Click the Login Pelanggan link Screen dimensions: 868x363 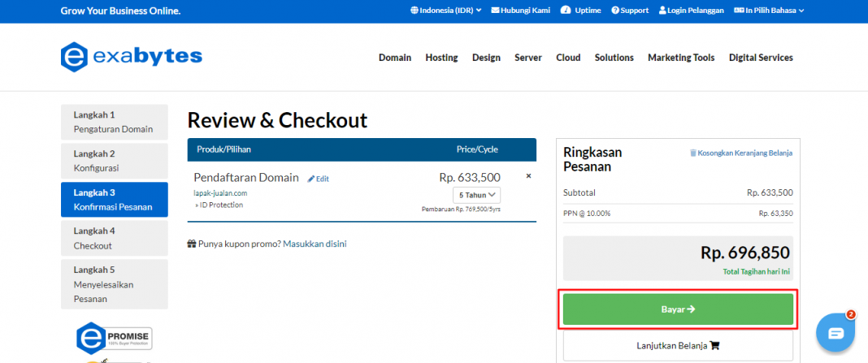(x=695, y=10)
